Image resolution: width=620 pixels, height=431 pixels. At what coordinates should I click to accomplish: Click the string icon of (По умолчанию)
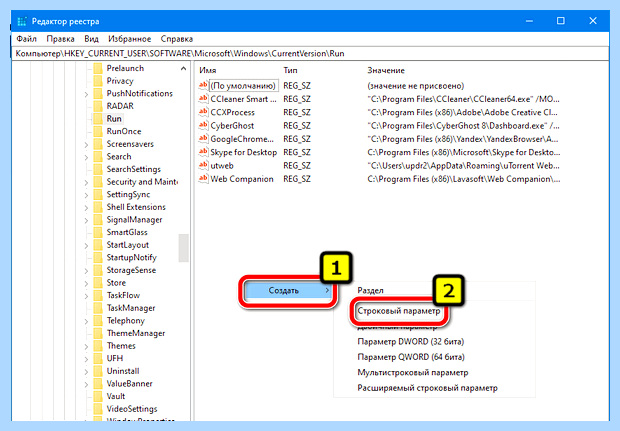(203, 85)
